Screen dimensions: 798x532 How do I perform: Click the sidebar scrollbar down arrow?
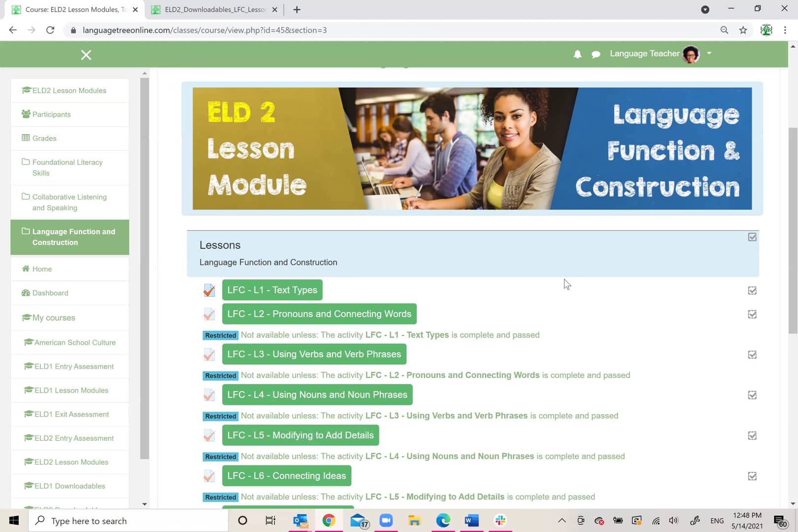(144, 504)
